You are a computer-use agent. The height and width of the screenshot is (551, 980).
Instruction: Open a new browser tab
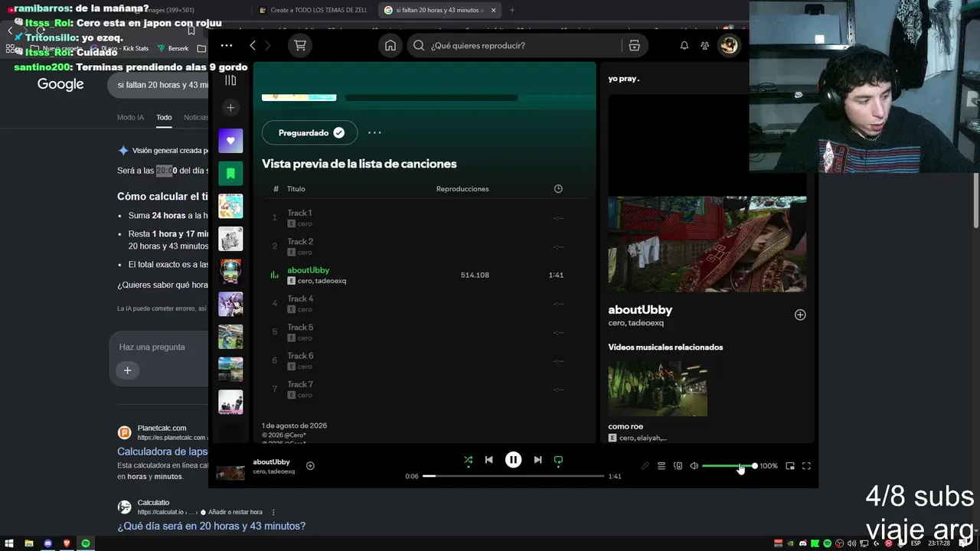(512, 10)
